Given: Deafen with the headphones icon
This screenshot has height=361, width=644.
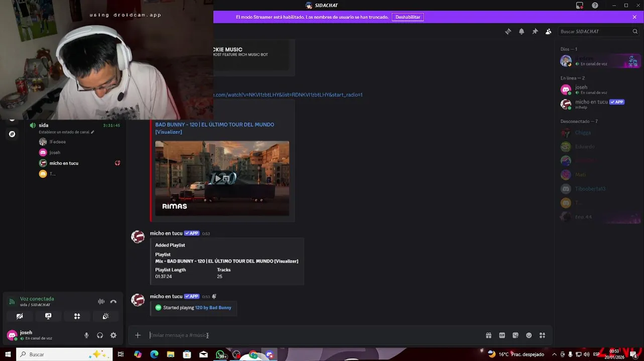Looking at the screenshot, I should pos(100,335).
